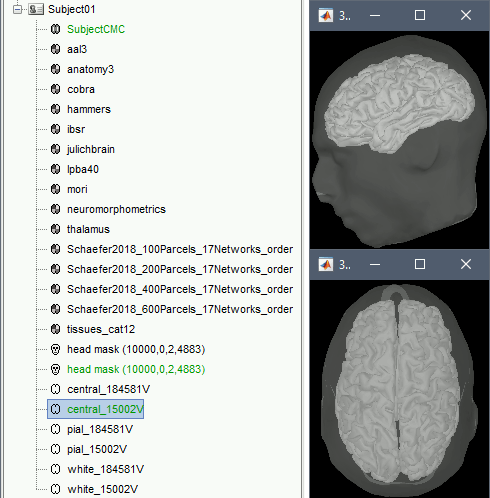Select Schaefer2018_600Parcels_17Networks_order in the tree
The image size is (490, 498).
180,309
